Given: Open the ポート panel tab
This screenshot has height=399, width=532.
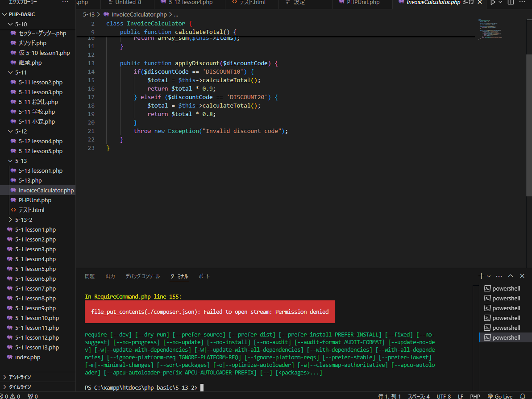Looking at the screenshot, I should coord(204,276).
